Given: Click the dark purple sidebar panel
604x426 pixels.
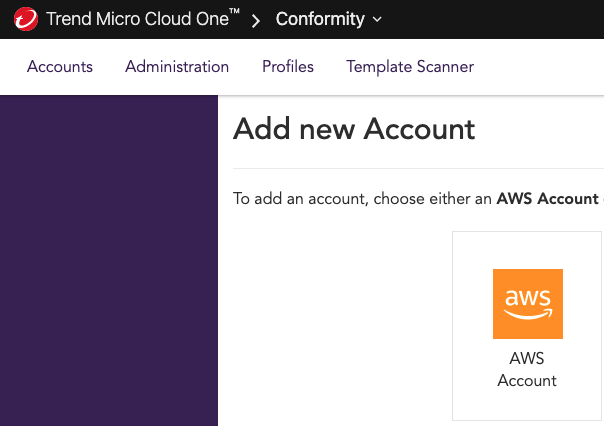Looking at the screenshot, I should [109, 260].
